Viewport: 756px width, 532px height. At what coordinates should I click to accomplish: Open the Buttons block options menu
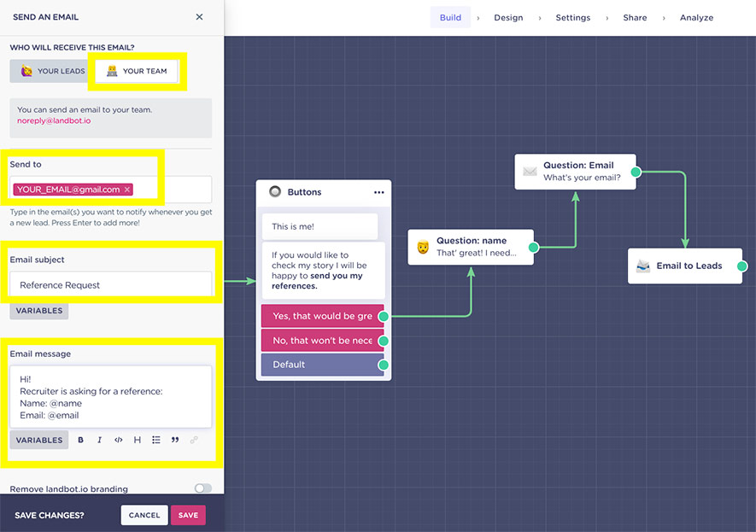click(379, 192)
